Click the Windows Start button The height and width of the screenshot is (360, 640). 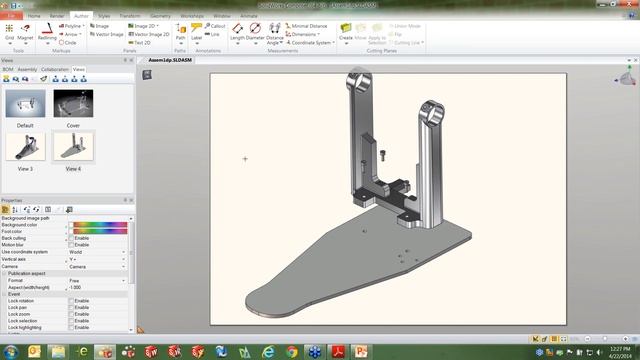click(x=11, y=351)
